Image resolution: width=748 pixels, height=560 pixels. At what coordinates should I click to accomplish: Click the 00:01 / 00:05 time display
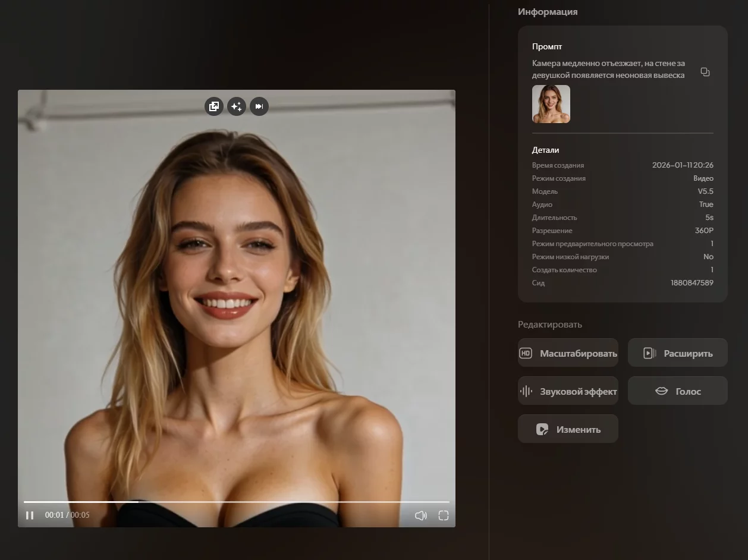point(67,515)
